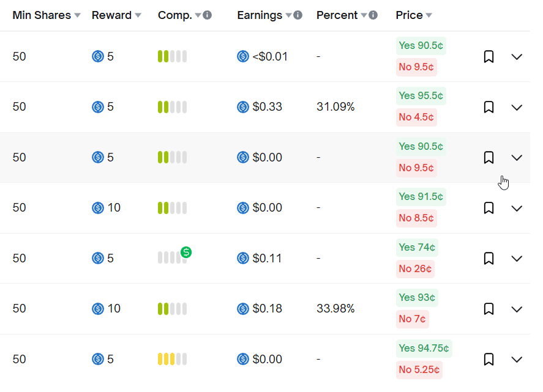The width and height of the screenshot is (543, 392).
Task: Click the green dollar badge on the Yes 74¢ row
Action: [186, 252]
